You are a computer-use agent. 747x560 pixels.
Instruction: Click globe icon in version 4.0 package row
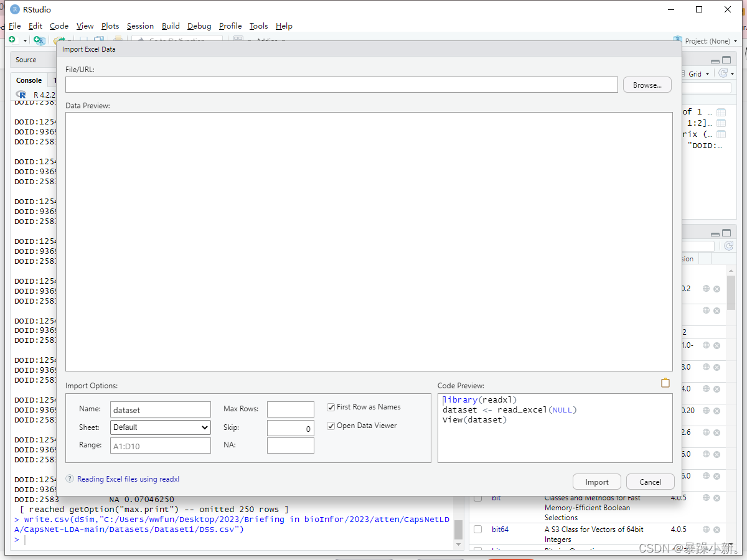[706, 389]
